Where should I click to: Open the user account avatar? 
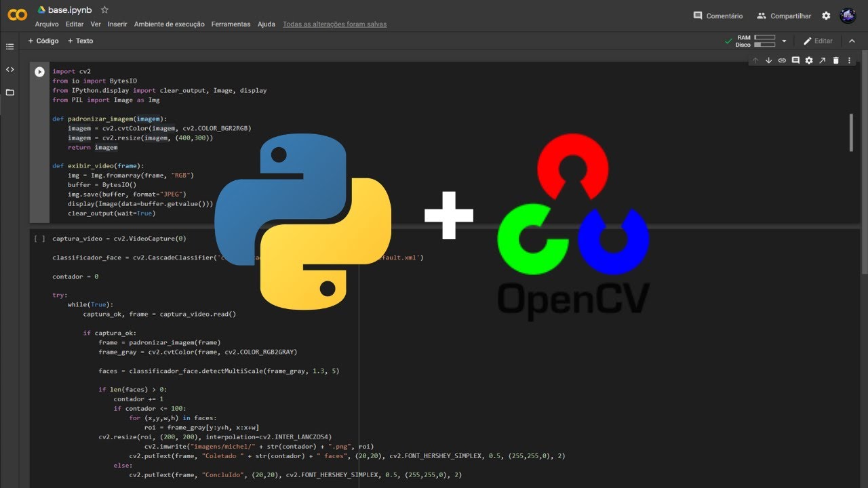click(x=848, y=16)
